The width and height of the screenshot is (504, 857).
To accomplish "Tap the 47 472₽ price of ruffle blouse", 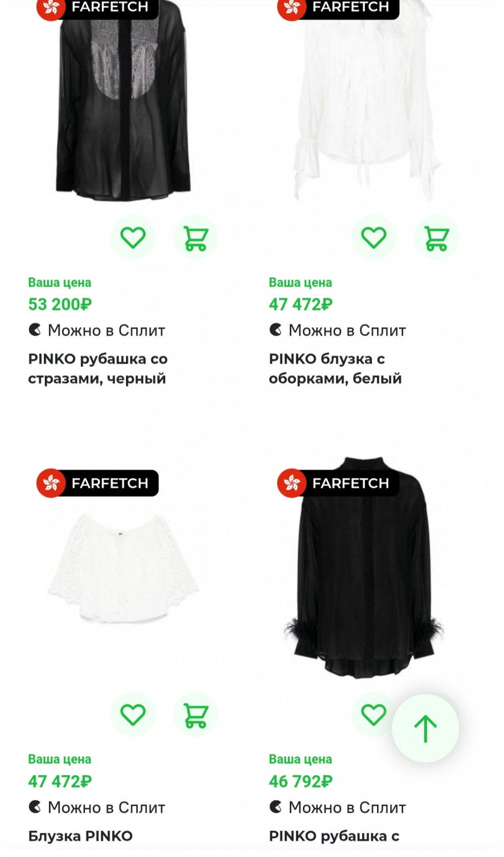I will [300, 304].
